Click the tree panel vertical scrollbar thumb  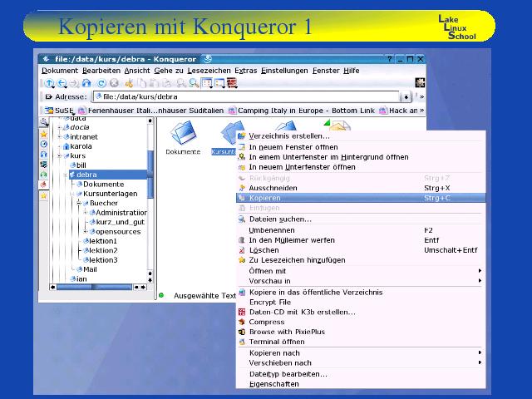150,175
